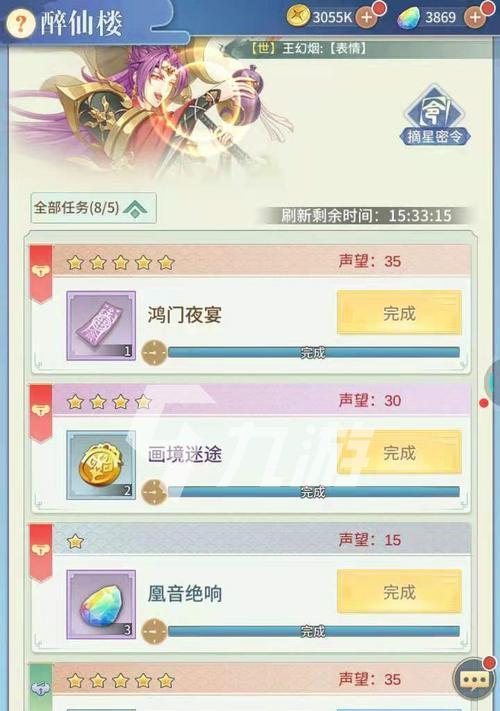
Task: Collapse the 全部任务(8/5) filter
Action: (x=94, y=208)
